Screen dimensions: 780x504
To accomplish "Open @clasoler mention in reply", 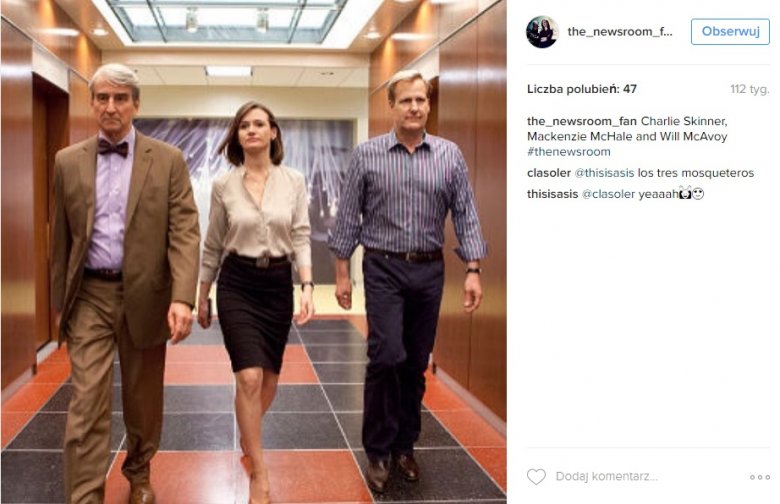I will pyautogui.click(x=608, y=194).
